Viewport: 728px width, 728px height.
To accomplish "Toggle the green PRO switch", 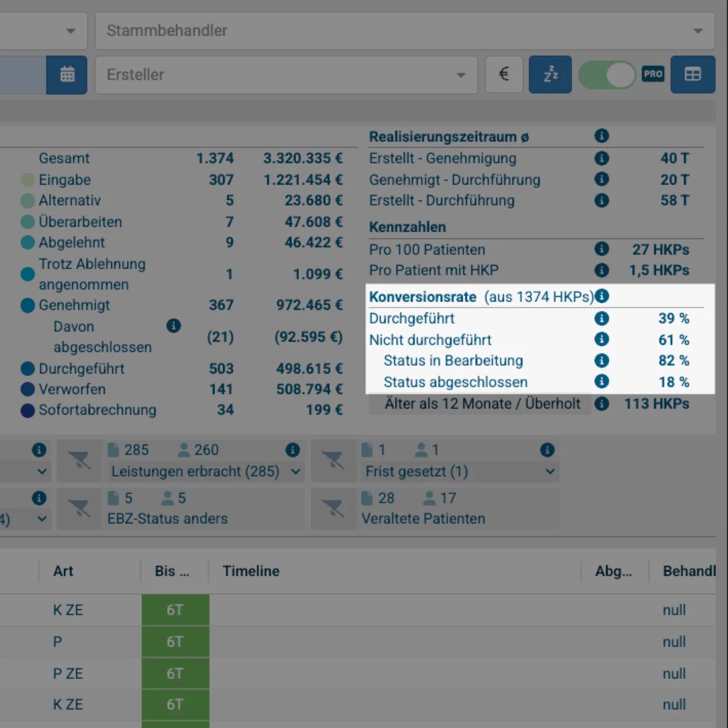I will tap(607, 75).
